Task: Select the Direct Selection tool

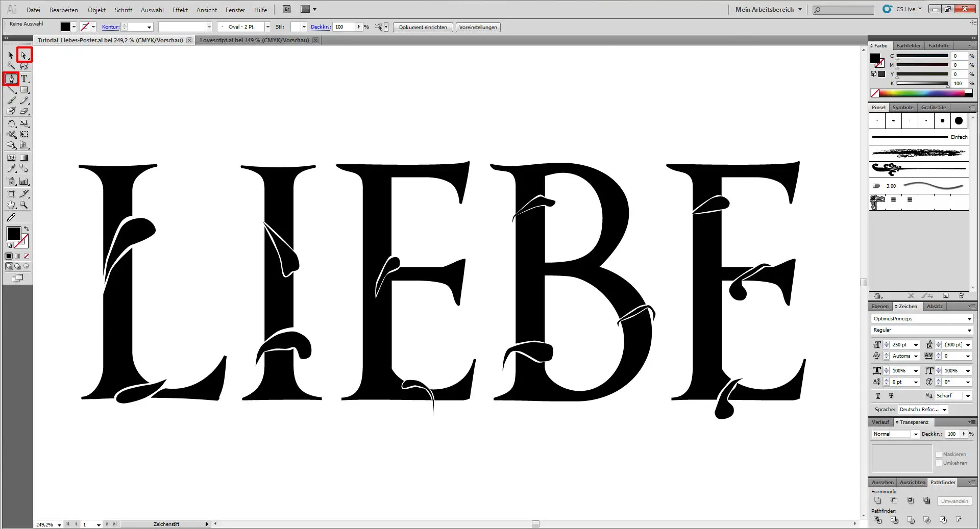Action: [23, 55]
